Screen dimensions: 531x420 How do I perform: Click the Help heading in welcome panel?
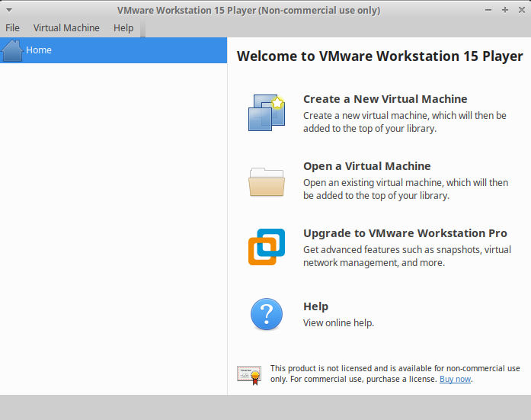coord(315,306)
